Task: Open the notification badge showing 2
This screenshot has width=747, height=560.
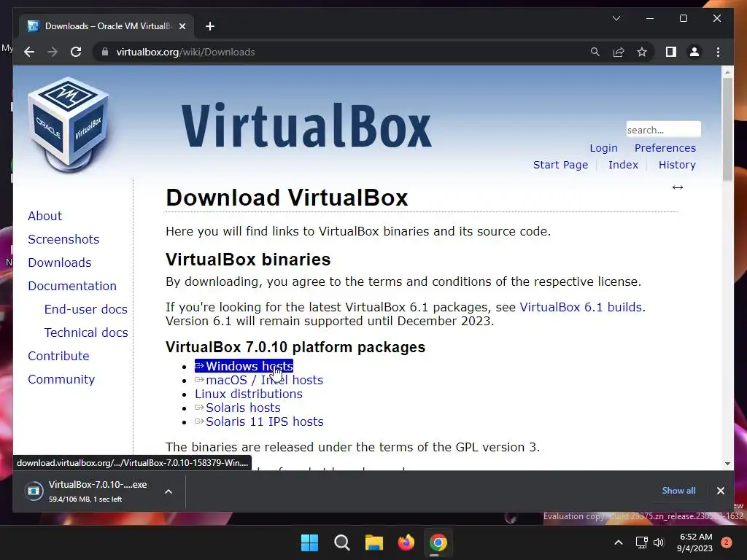Action: point(726,542)
